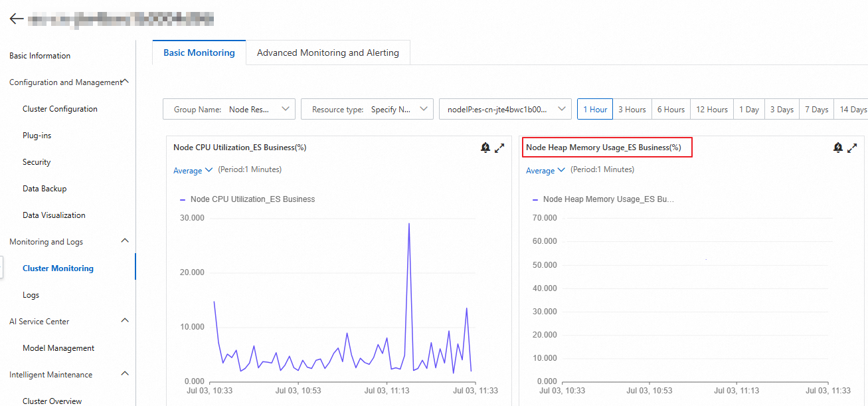
Task: Click the back arrow icon
Action: [17, 19]
